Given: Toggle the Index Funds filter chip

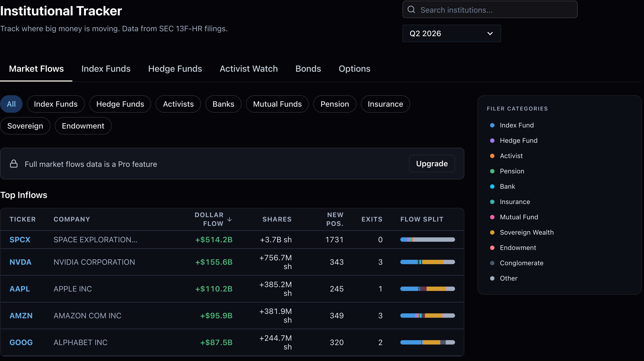Looking at the screenshot, I should (x=56, y=104).
